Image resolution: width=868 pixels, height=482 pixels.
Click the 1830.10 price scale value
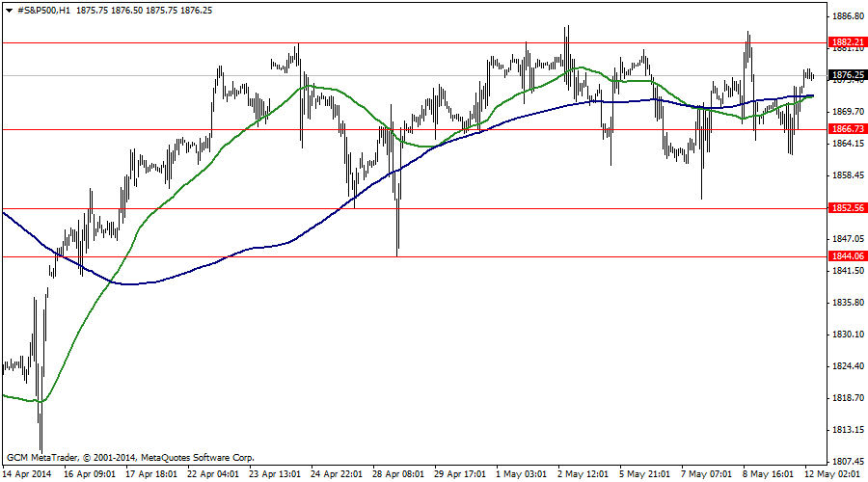(848, 335)
